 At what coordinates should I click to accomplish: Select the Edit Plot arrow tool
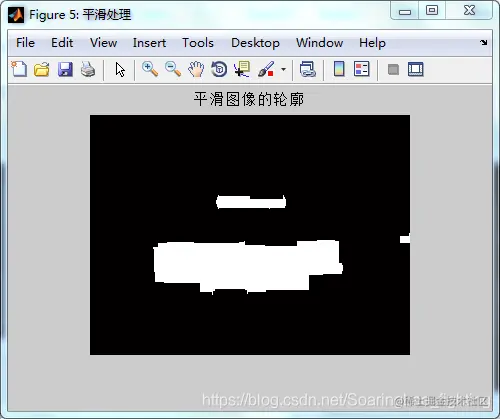[120, 70]
